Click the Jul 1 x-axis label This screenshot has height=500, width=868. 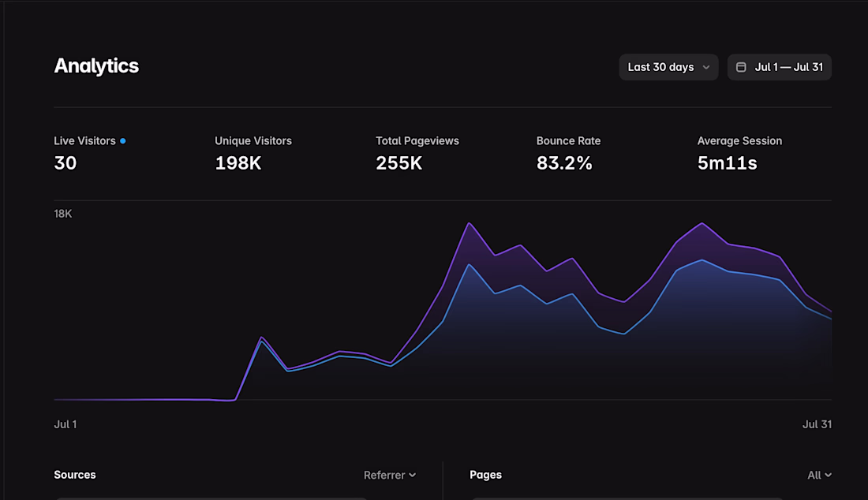(65, 424)
